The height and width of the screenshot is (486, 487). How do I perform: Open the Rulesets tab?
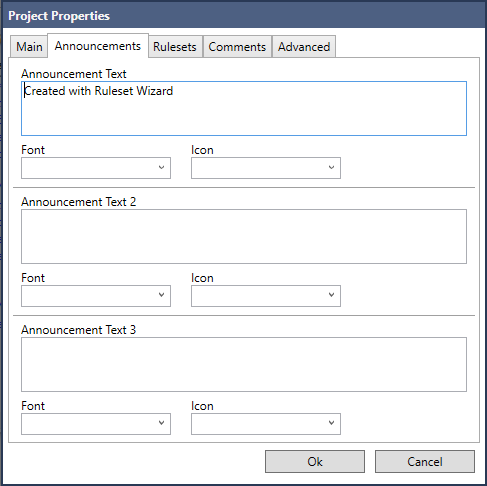click(x=175, y=47)
